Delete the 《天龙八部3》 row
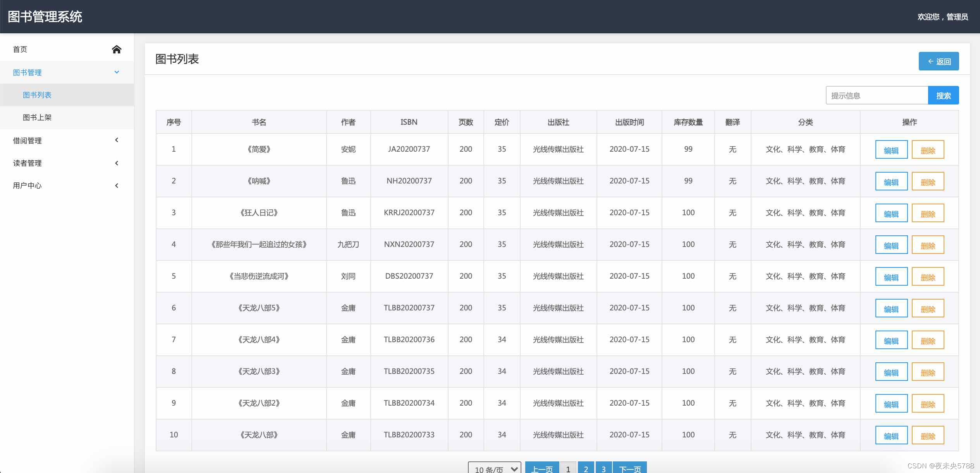The image size is (980, 473). (x=928, y=372)
